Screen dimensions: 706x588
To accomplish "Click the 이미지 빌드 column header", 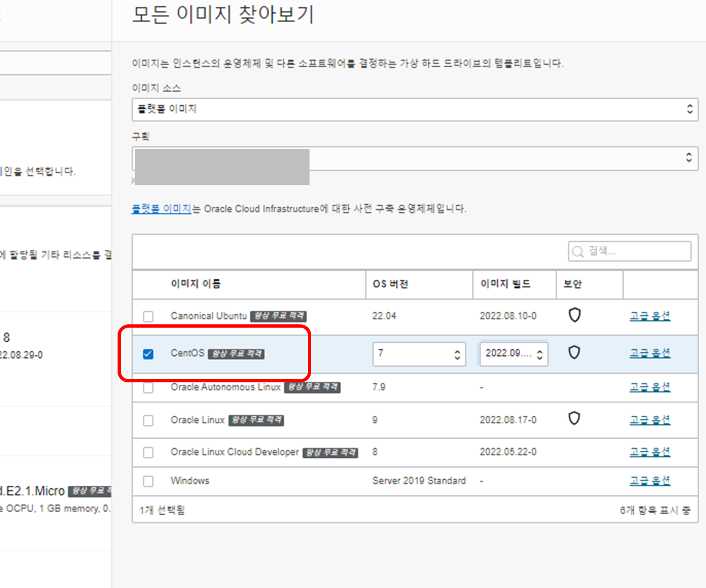I will pyautogui.click(x=505, y=284).
